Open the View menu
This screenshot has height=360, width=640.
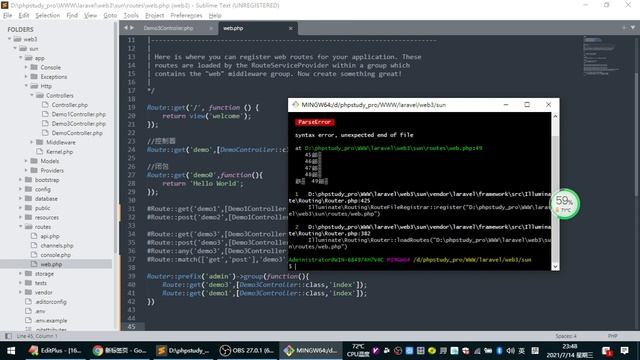tap(90, 16)
